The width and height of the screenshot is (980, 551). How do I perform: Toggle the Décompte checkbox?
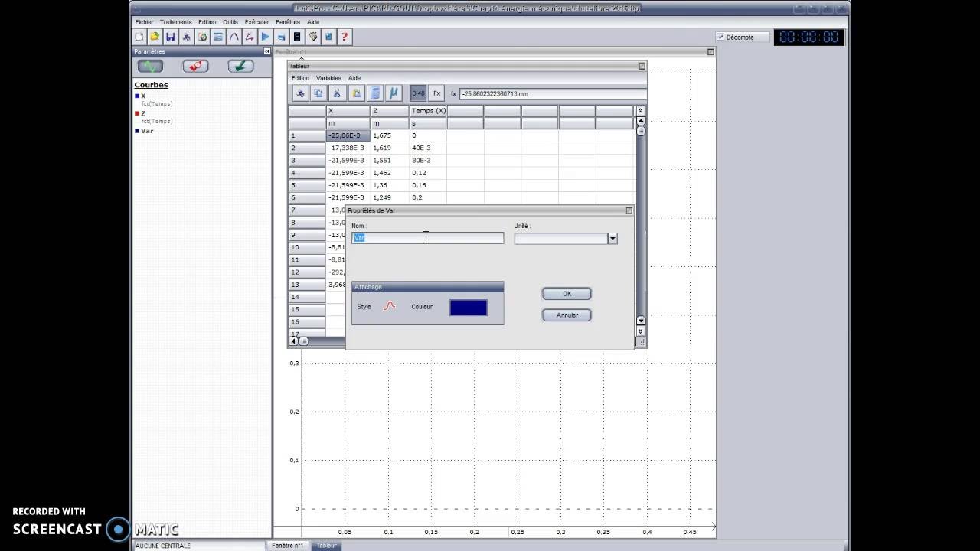[720, 37]
